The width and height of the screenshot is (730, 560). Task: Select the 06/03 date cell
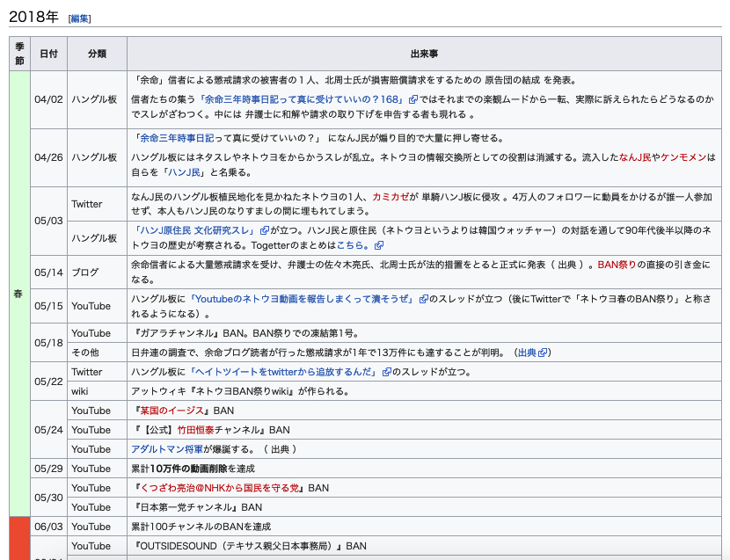point(49,527)
